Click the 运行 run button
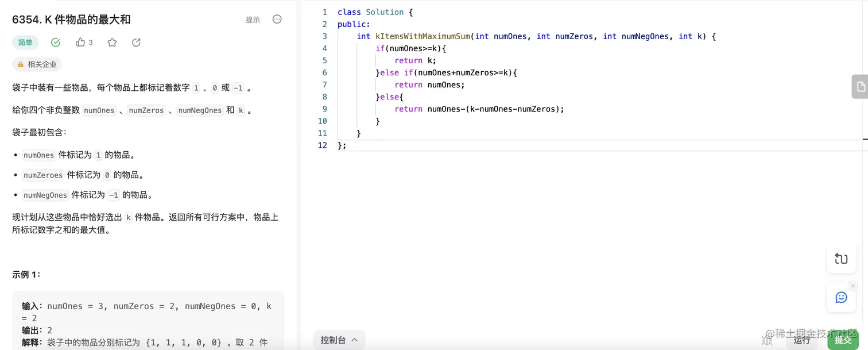This screenshot has width=868, height=350. click(x=802, y=340)
